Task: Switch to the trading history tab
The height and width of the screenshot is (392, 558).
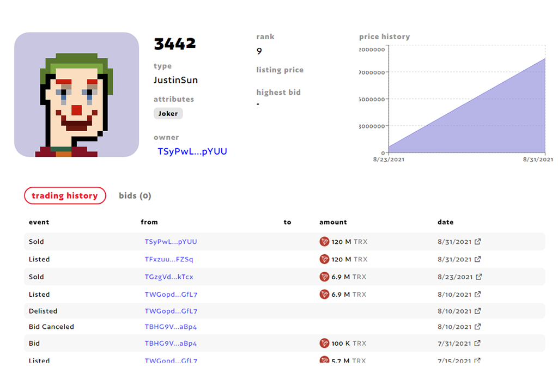Action: tap(64, 196)
